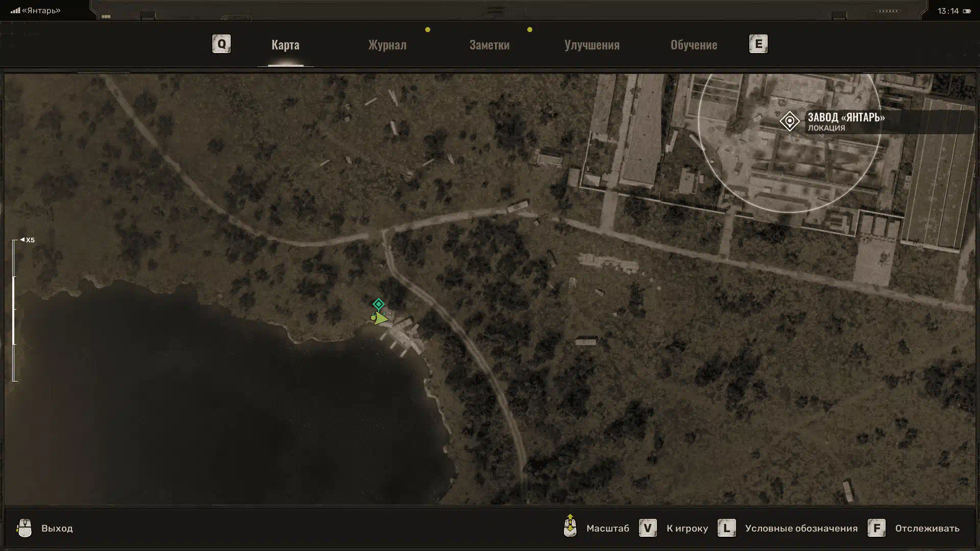This screenshot has width=980, height=551.
Task: Click Условные обозначения legend button
Action: tap(801, 529)
